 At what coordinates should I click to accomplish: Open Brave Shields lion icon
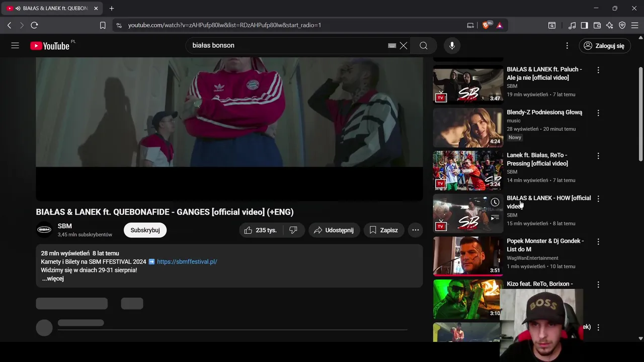[487, 25]
